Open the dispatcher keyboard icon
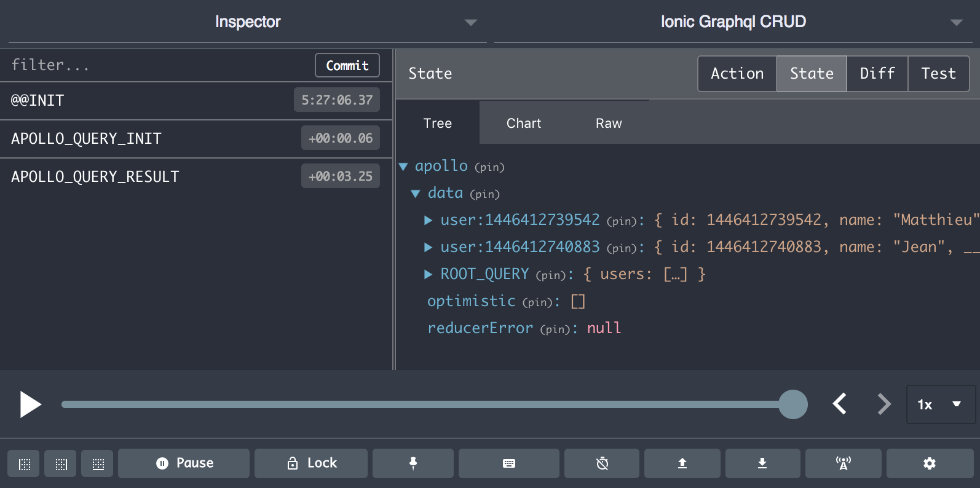 (x=509, y=463)
